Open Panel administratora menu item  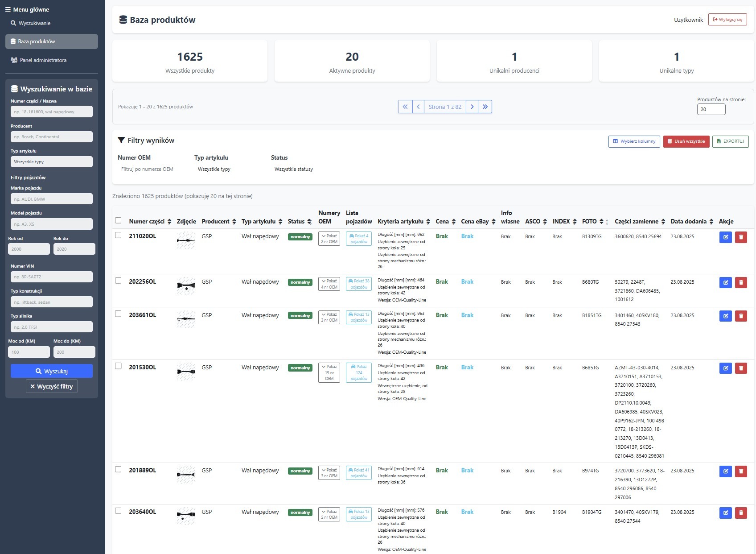click(x=43, y=60)
